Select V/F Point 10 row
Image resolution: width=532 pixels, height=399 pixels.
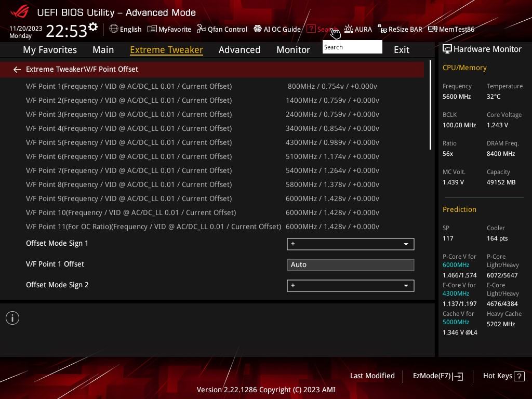click(212, 212)
